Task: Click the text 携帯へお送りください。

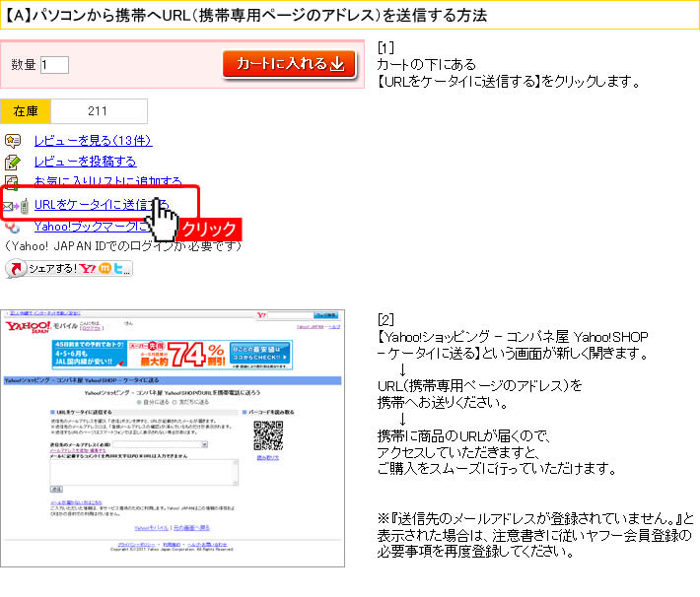Action: click(443, 403)
